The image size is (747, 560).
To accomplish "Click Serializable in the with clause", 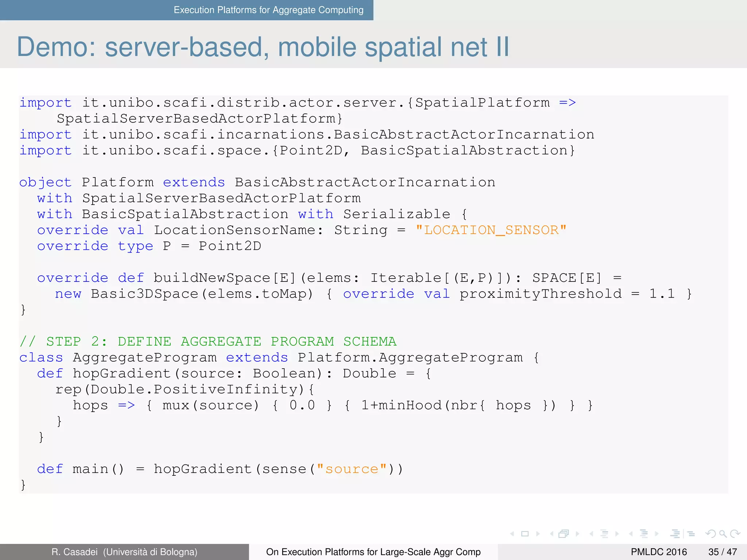I will coord(397,214).
